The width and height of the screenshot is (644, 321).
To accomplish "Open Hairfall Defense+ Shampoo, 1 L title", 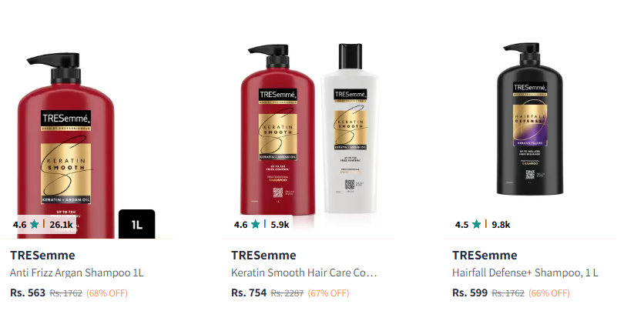I will (x=525, y=273).
